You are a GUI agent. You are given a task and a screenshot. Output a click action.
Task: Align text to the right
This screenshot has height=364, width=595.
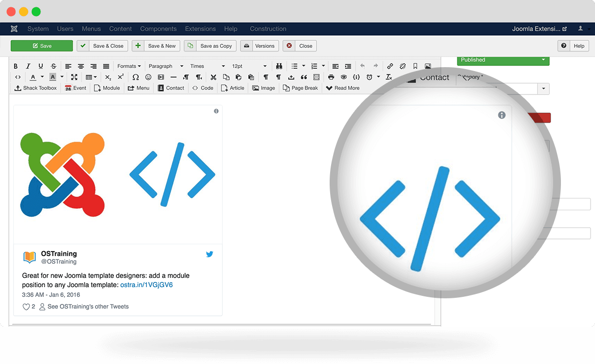(x=93, y=66)
